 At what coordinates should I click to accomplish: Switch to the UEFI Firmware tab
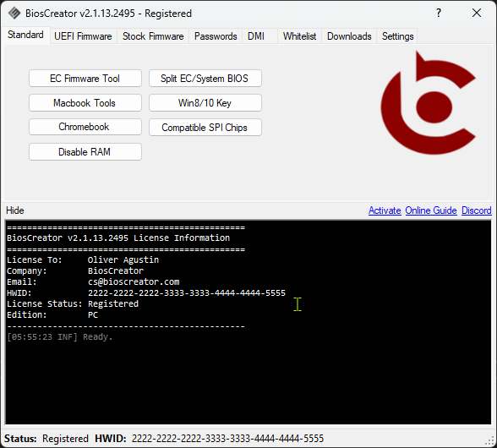point(83,36)
